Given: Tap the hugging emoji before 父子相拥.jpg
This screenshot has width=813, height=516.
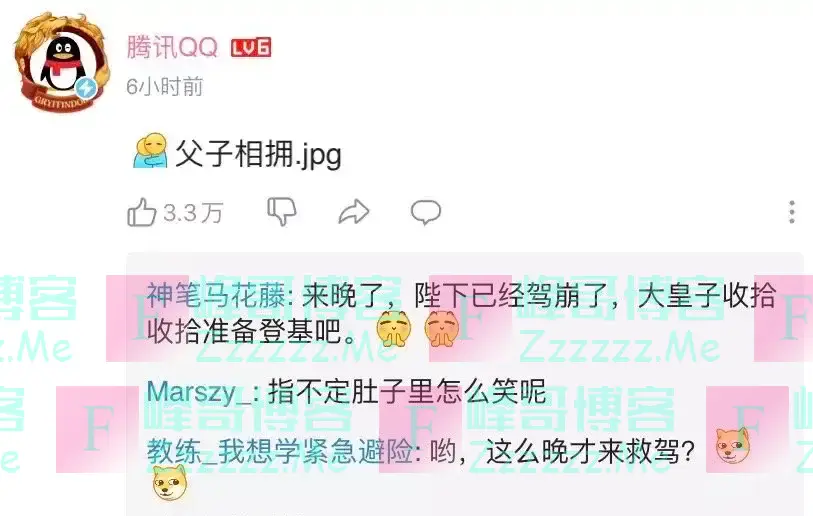Looking at the screenshot, I should [150, 151].
